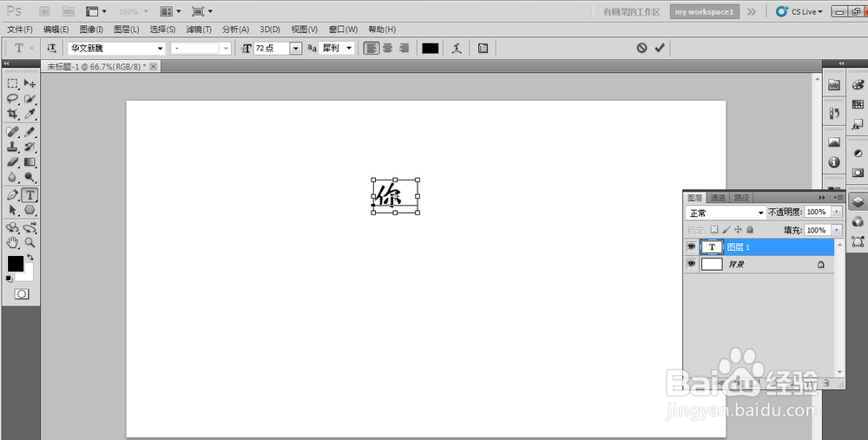The height and width of the screenshot is (440, 868).
Task: Select 有画笔的工作区 workspace
Action: 632,11
